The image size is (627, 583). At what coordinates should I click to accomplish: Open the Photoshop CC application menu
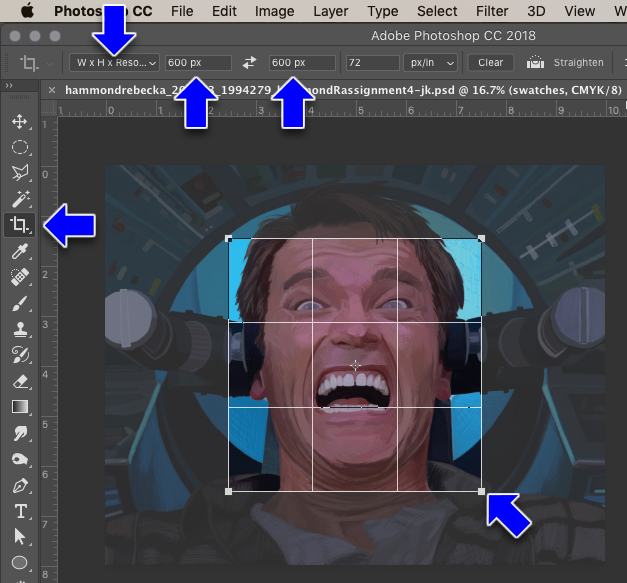point(103,11)
